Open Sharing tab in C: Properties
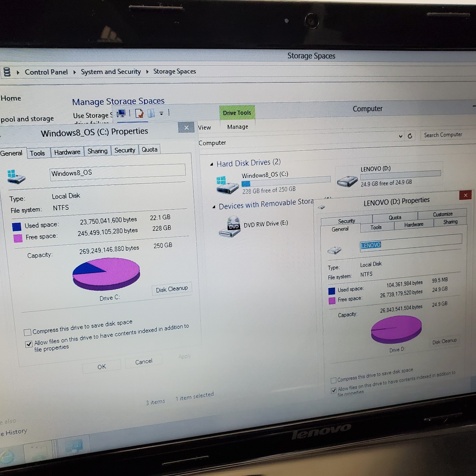The height and width of the screenshot is (476, 476). click(98, 151)
